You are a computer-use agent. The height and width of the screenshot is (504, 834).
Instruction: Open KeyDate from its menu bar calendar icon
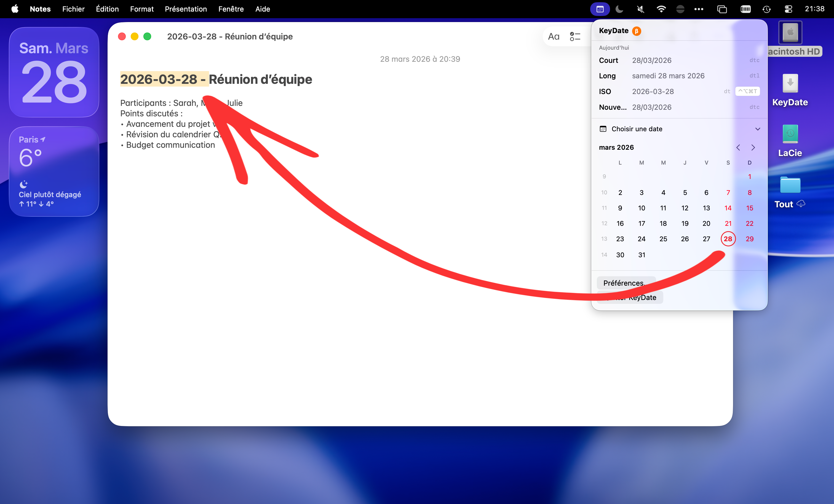(x=600, y=9)
